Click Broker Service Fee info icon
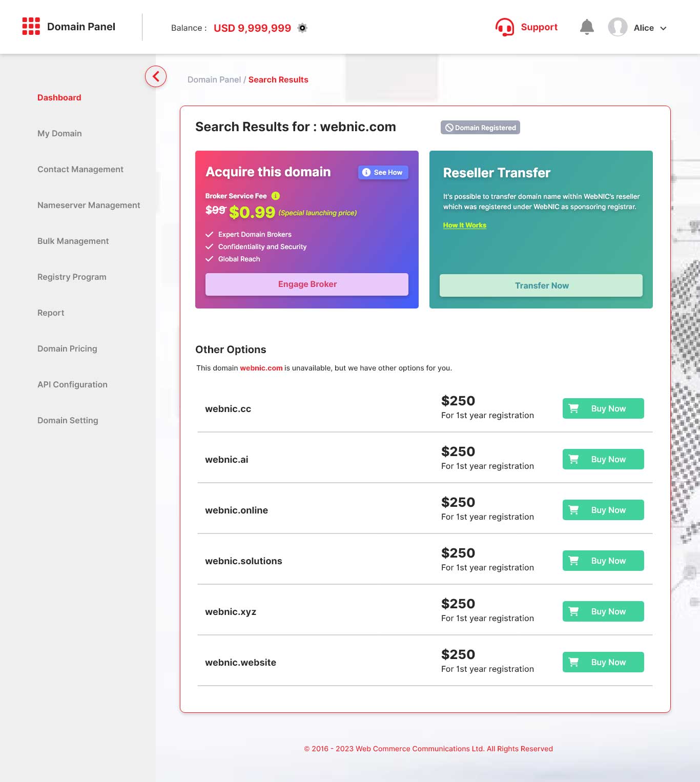The width and height of the screenshot is (700, 782). pyautogui.click(x=276, y=196)
